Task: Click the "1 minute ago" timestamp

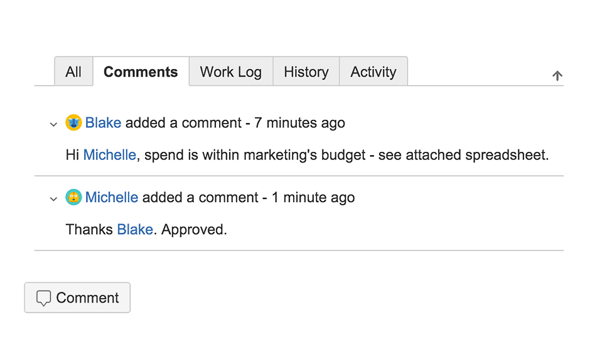Action: pos(313,198)
